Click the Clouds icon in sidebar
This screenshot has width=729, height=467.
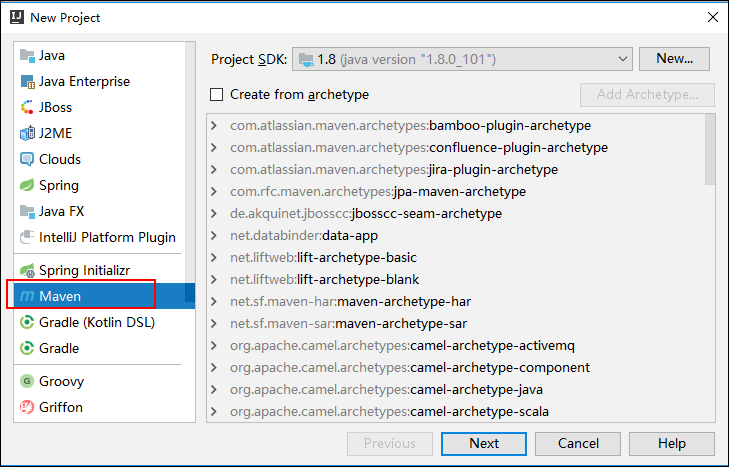27,160
